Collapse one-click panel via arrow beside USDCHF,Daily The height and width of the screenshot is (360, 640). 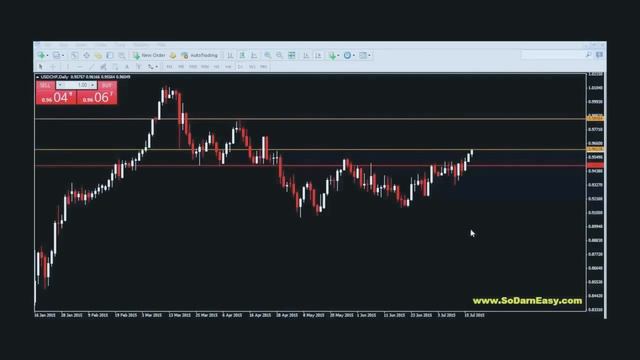pos(38,77)
